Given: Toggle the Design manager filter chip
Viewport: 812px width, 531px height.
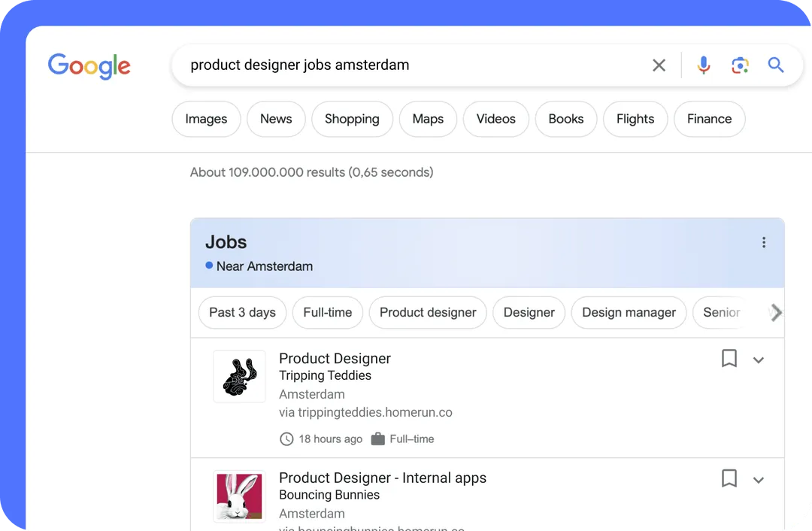Looking at the screenshot, I should (629, 312).
